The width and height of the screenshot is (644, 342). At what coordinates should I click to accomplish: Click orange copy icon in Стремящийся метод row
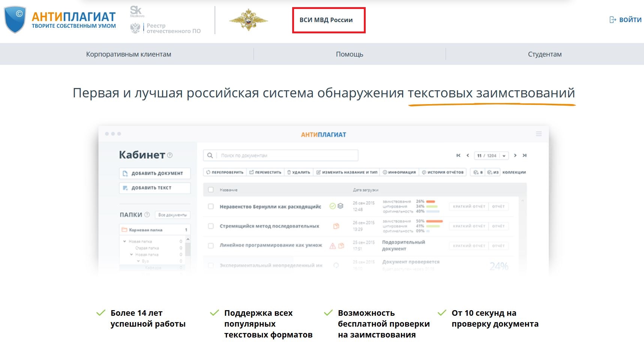tap(336, 226)
